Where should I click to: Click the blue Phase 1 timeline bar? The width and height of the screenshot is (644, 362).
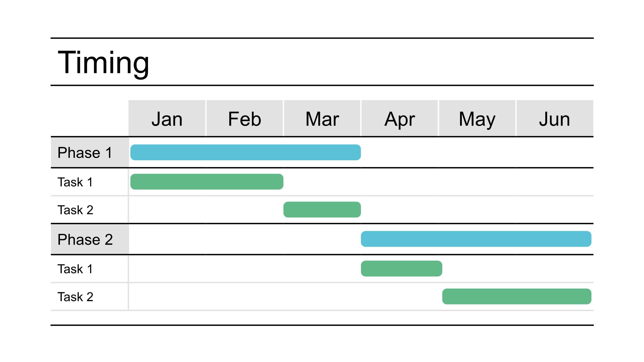click(246, 152)
